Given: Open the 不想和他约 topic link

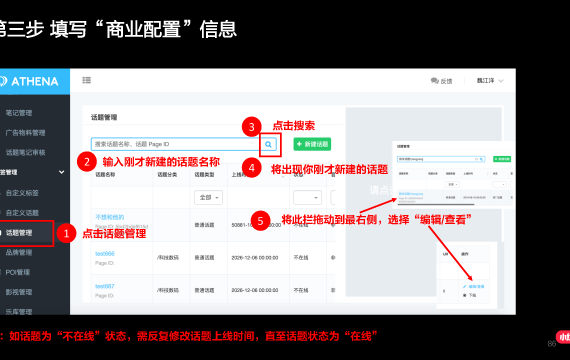Looking at the screenshot, I should pos(110,217).
